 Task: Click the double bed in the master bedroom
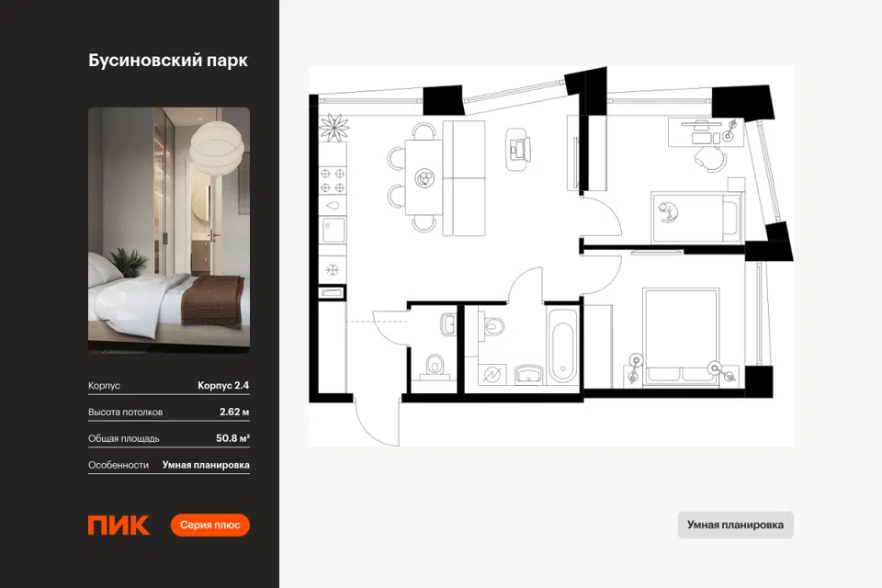(x=681, y=337)
